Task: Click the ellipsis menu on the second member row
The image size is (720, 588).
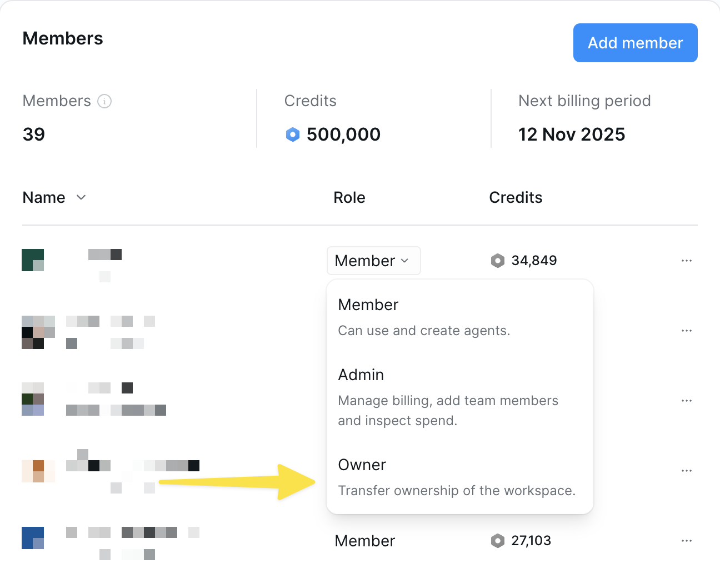Action: pyautogui.click(x=687, y=330)
